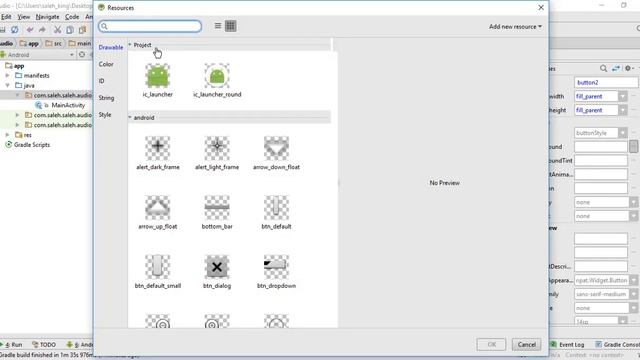Choose the btn_dialog drawable
640x360 pixels.
click(x=217, y=272)
